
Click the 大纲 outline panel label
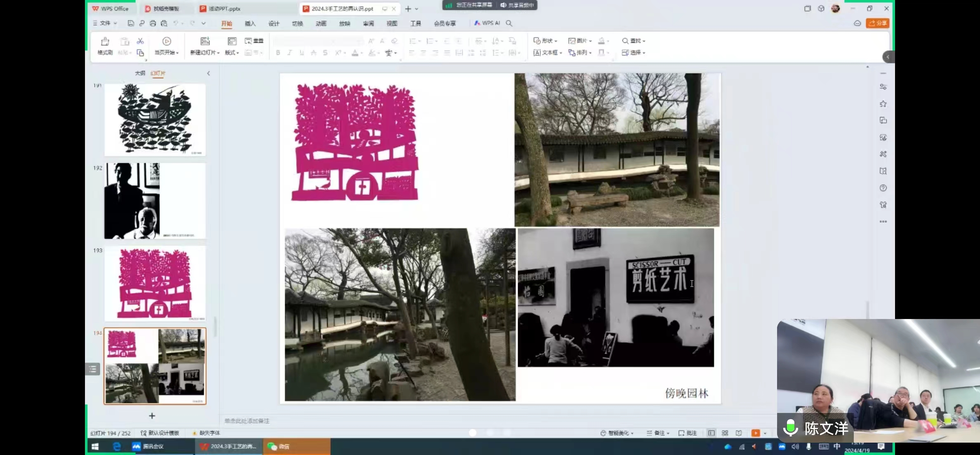140,73
